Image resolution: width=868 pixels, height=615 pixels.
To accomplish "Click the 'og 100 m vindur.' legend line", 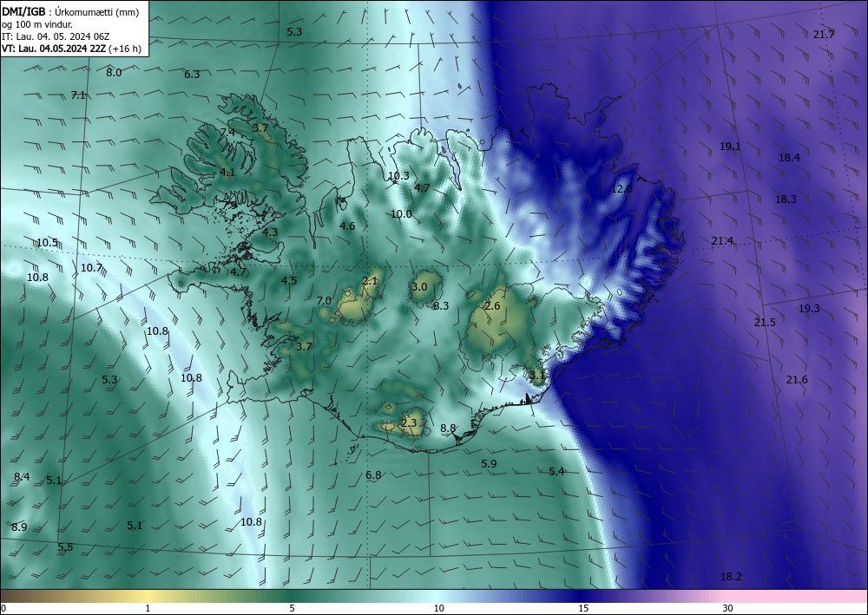I will coord(37,24).
